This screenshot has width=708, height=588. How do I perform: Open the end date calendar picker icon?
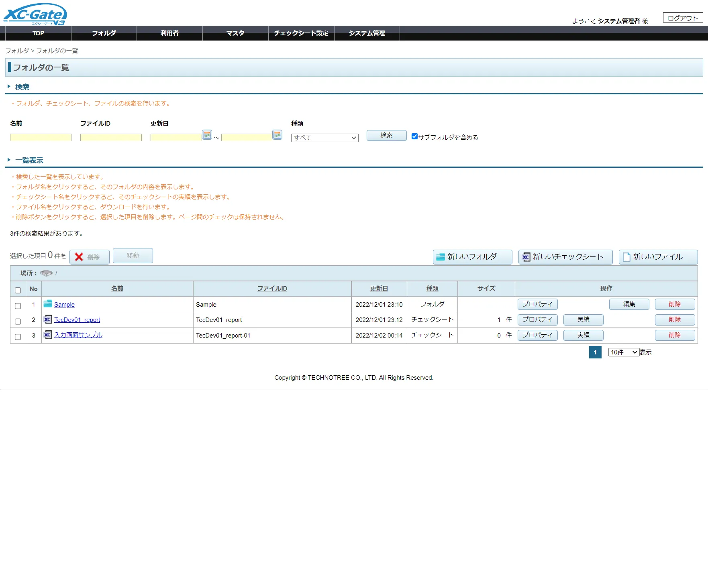pyautogui.click(x=277, y=135)
